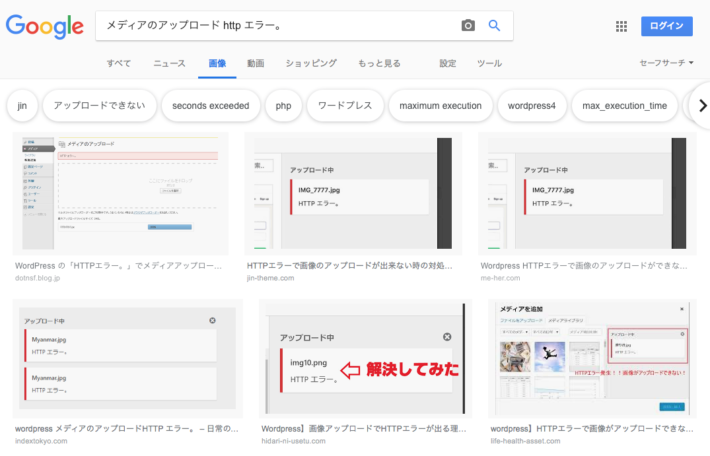Viewport: 710px width, 456px height.
Task: Select the 動画 tab
Action: pos(256,63)
